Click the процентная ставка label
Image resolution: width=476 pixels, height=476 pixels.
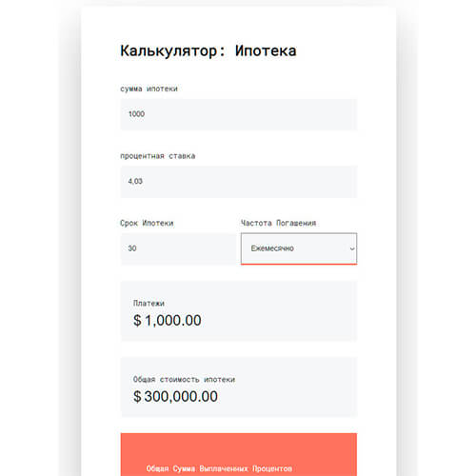pyautogui.click(x=158, y=156)
